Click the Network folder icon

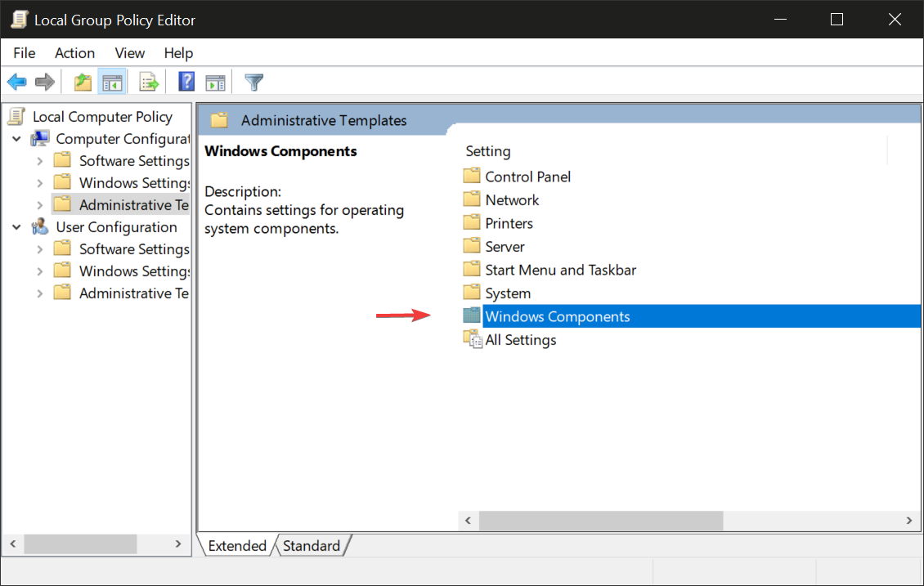[x=472, y=199]
